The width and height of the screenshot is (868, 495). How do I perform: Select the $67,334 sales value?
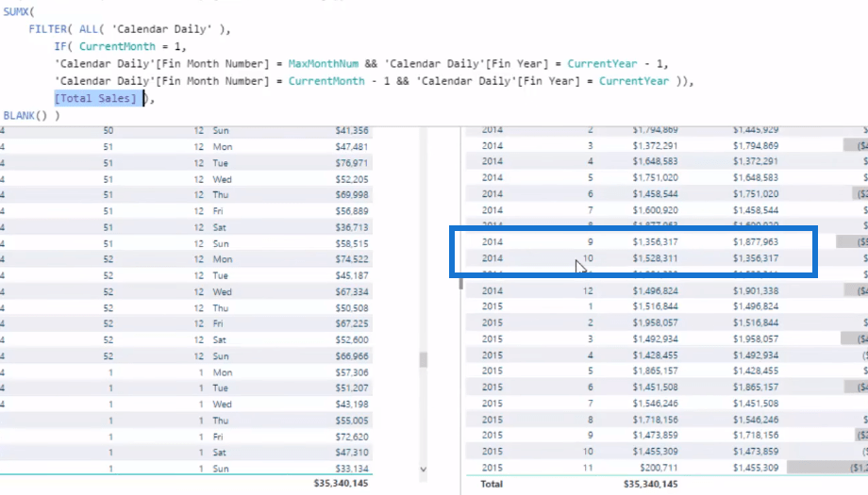[352, 291]
